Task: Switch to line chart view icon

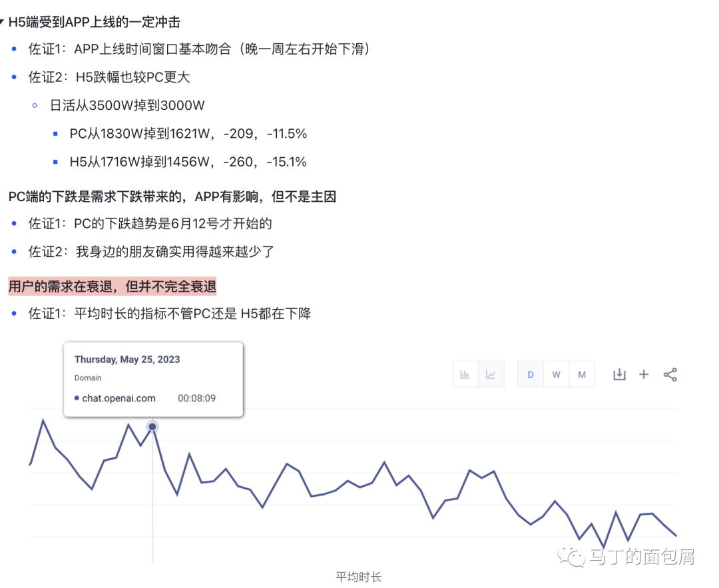Action: pos(491,375)
